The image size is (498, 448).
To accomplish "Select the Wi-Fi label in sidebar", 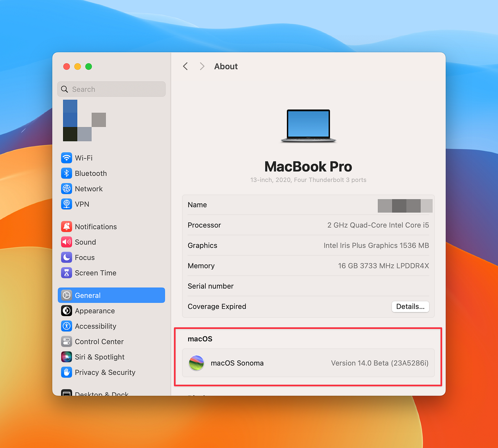I will coord(84,158).
